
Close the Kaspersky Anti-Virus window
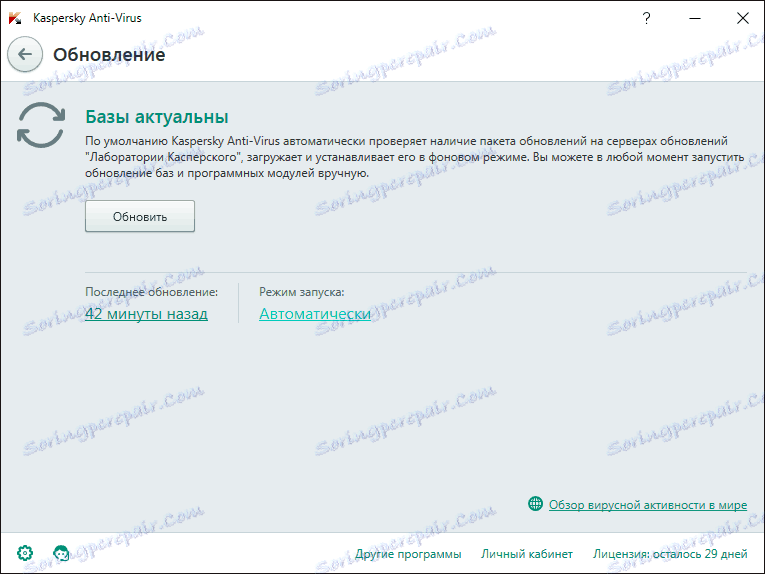tap(743, 18)
